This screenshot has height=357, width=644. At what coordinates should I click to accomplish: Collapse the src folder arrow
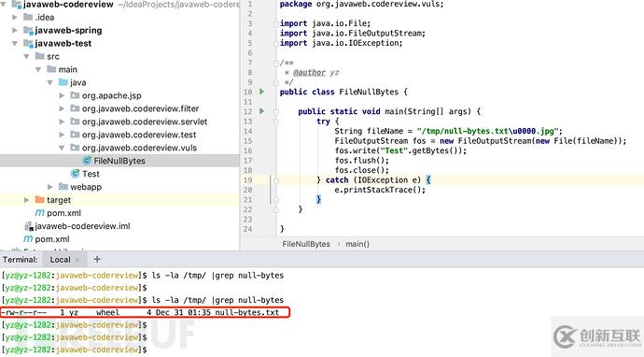click(x=27, y=56)
